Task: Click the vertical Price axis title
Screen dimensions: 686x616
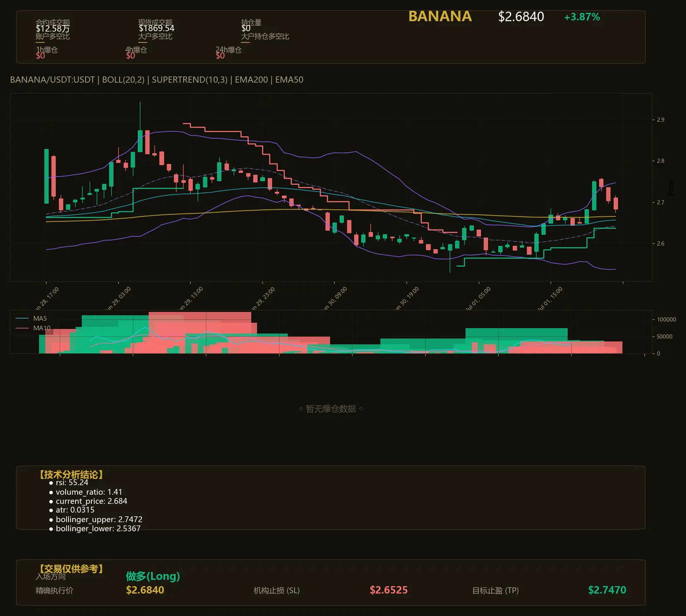Action: 671,188
